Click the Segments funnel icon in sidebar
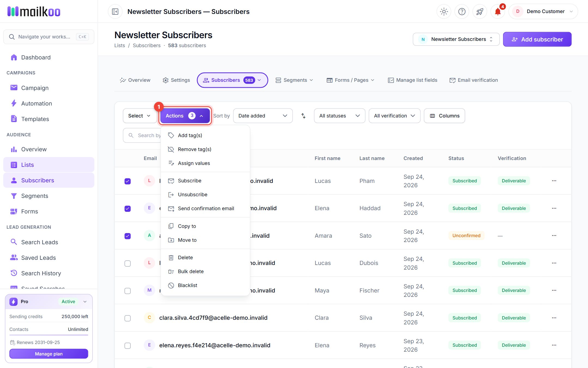The image size is (588, 368). pos(14,196)
